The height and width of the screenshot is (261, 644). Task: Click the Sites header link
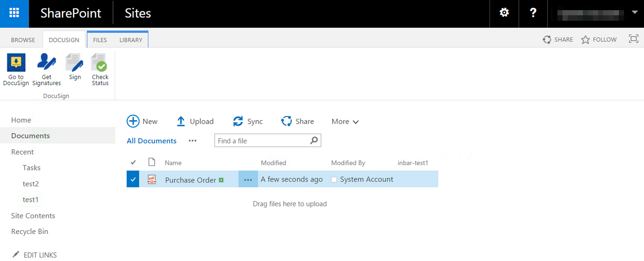[x=138, y=13]
